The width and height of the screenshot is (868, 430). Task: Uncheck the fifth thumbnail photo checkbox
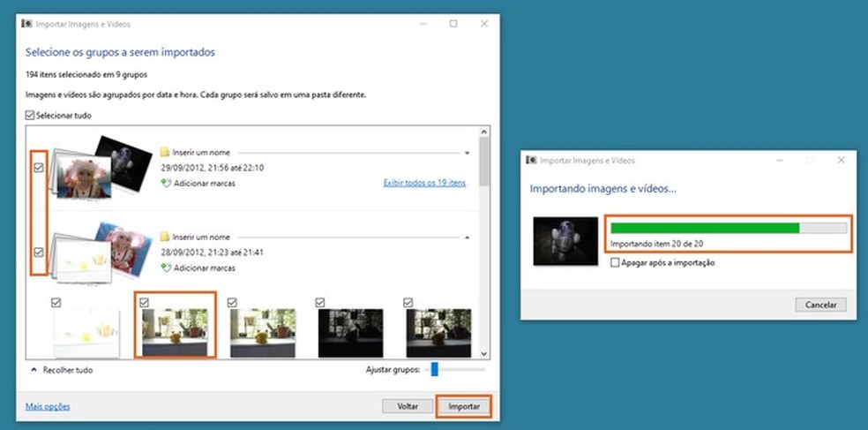408,302
